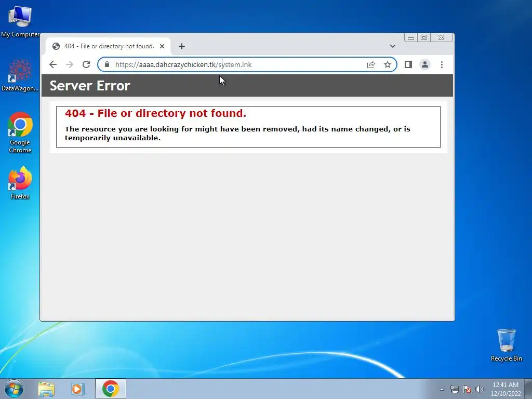Screen dimensions: 532x399
Task: Open the DataWagon desktop shortcut
Action: (20, 75)
